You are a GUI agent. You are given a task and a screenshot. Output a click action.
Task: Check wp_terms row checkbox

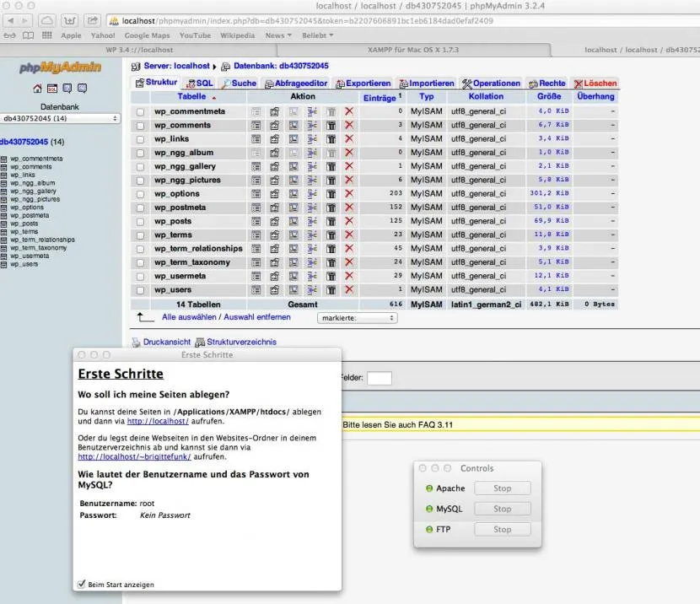coord(140,235)
